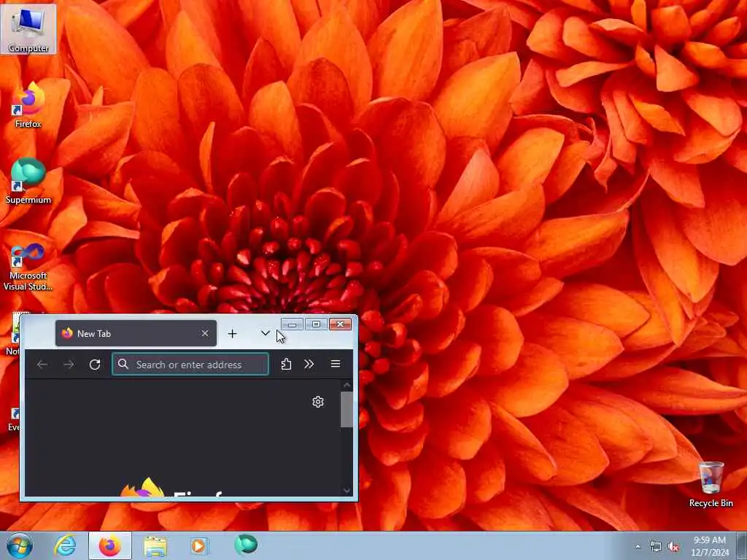Open the Firefox extensions puzzle icon
Viewport: 747px width, 560px height.
click(x=286, y=365)
